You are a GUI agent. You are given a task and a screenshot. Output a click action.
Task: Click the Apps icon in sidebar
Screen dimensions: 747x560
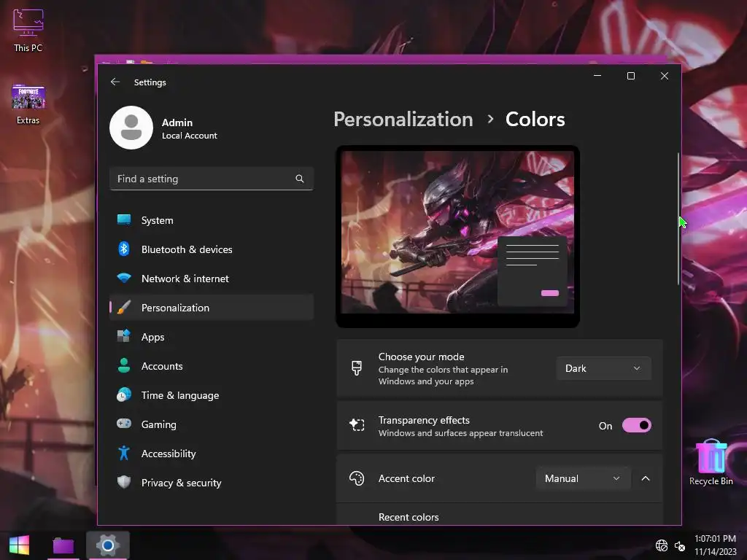click(x=124, y=336)
